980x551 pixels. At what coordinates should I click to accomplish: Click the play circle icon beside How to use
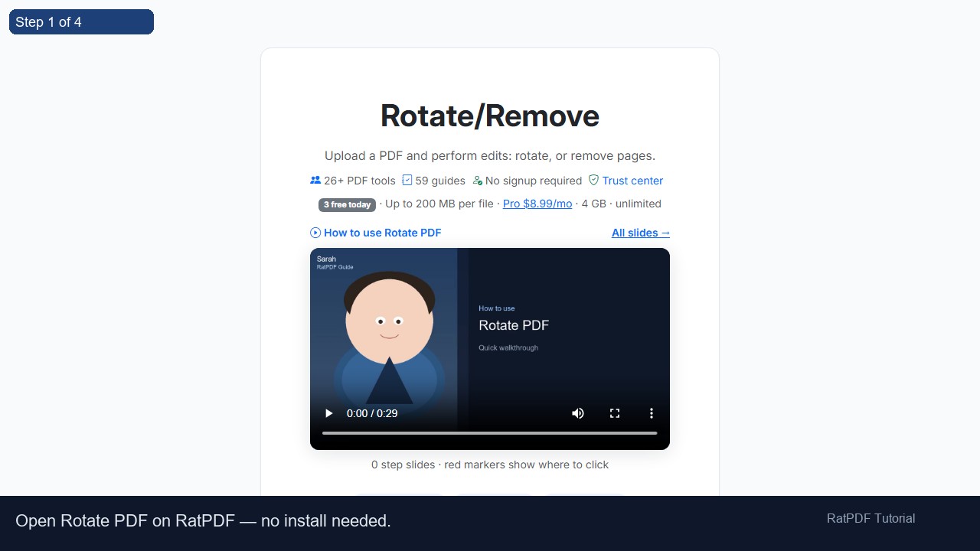point(315,233)
